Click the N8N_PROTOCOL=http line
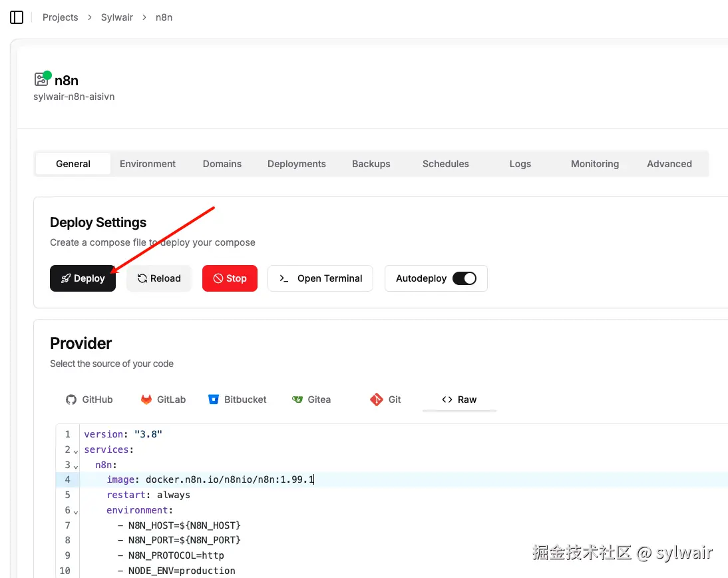728x578 pixels. click(171, 555)
